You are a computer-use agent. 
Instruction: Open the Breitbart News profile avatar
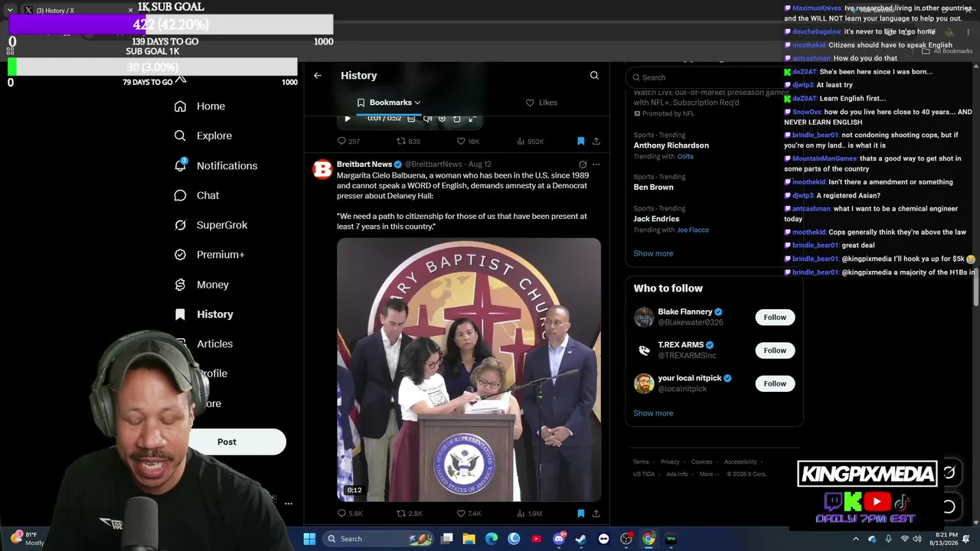[x=322, y=169]
